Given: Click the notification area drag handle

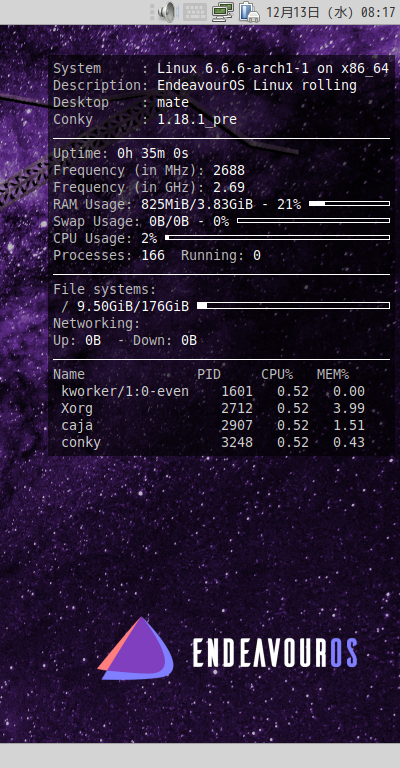Looking at the screenshot, I should [x=152, y=12].
